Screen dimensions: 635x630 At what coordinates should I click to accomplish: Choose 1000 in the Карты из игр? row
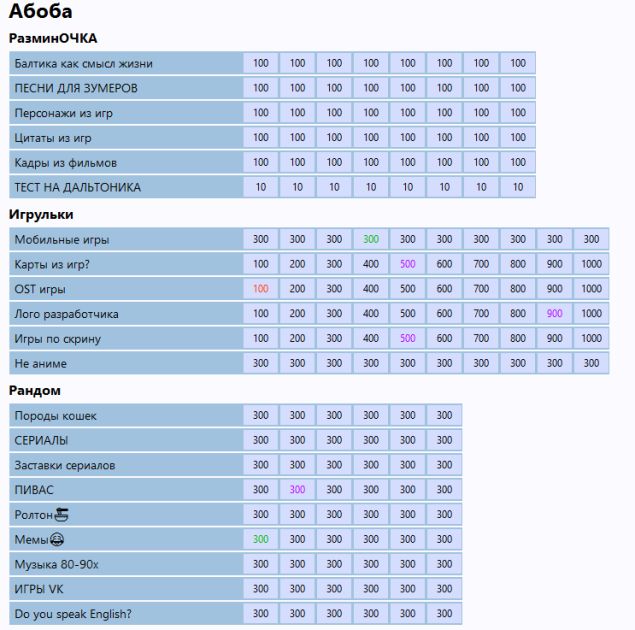591,265
